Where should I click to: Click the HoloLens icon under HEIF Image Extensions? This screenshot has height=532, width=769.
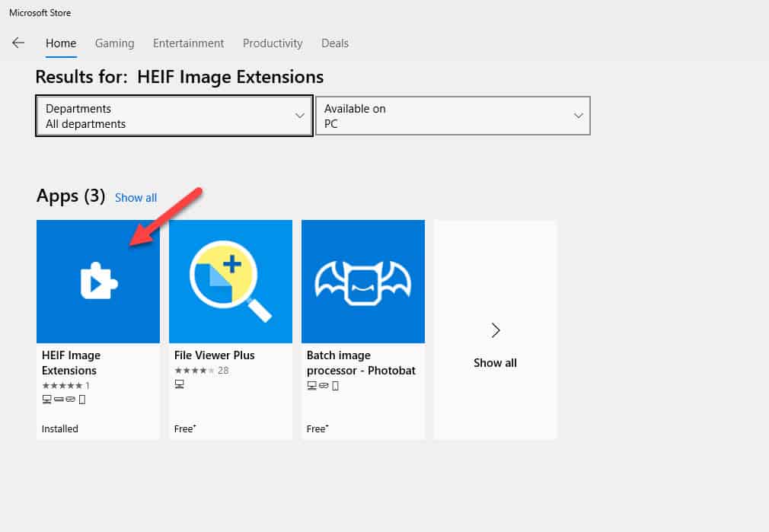71,399
